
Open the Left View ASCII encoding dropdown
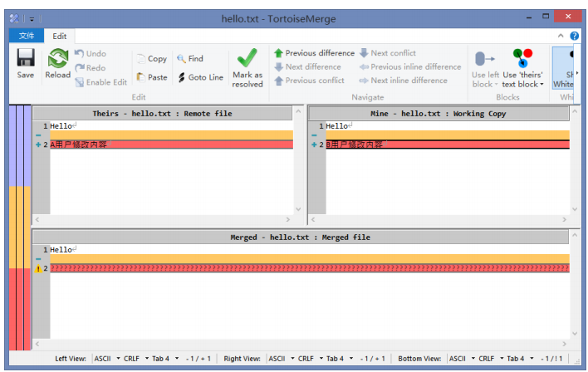pos(107,359)
